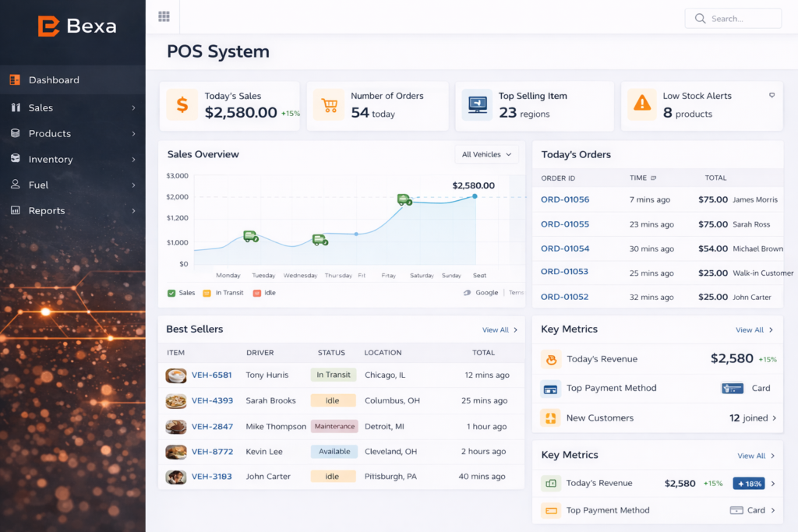Click the New Customers icon in Key Metrics
The width and height of the screenshot is (798, 532).
pos(551,418)
